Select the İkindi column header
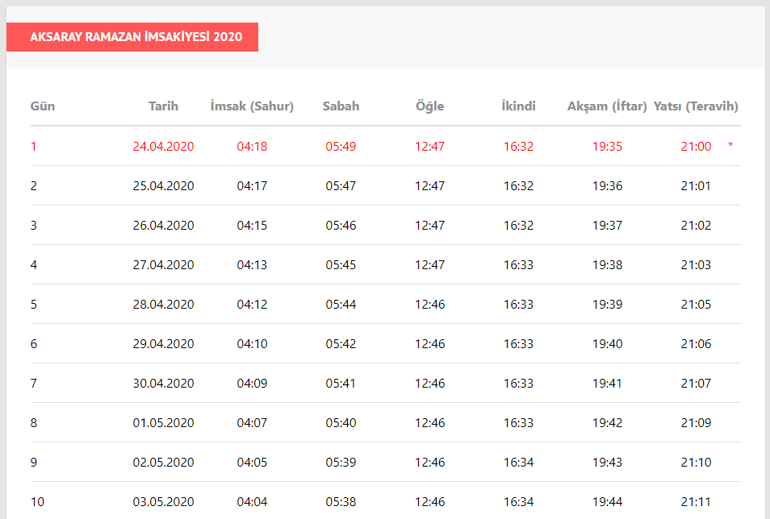The image size is (770, 519). [518, 106]
